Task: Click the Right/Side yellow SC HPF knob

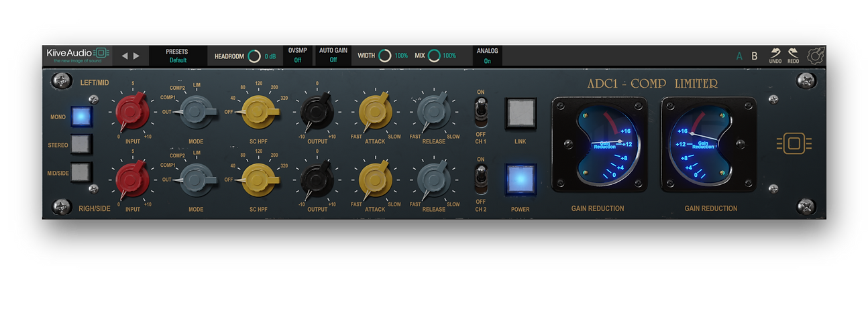Action: point(258,180)
